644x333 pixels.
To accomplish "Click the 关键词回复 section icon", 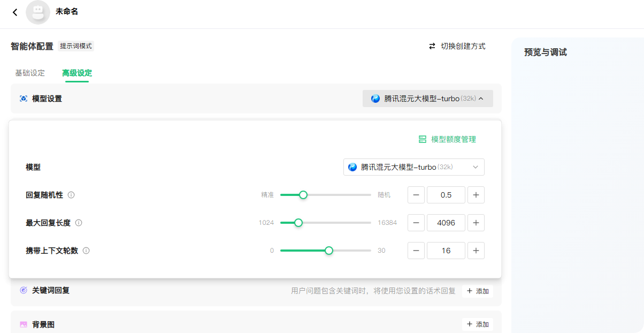I will pos(23,290).
